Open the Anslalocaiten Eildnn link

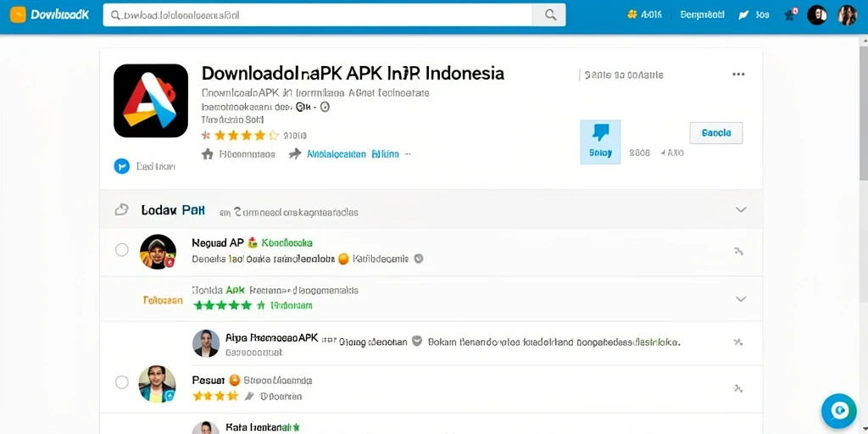pos(353,154)
